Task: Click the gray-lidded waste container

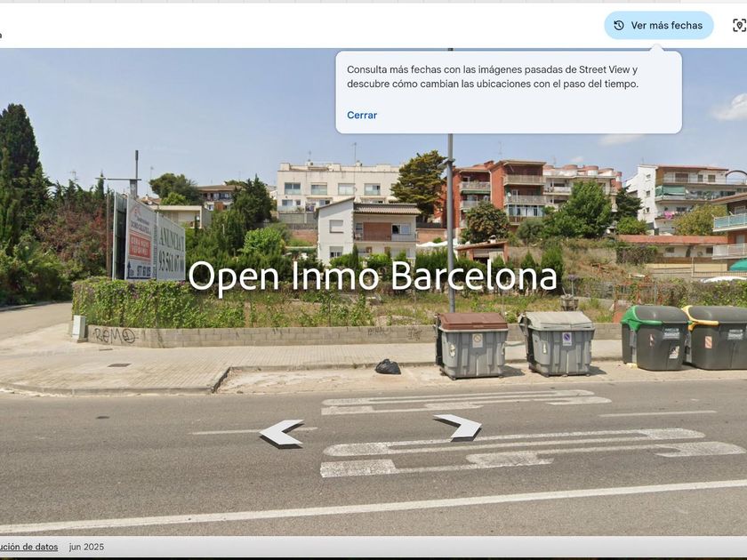Action: 558,343
